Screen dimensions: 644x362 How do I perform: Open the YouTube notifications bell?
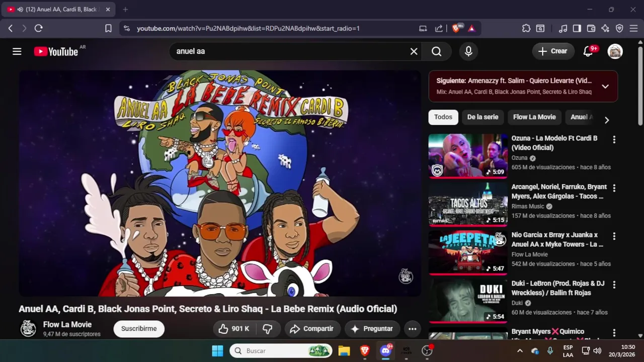[588, 51]
